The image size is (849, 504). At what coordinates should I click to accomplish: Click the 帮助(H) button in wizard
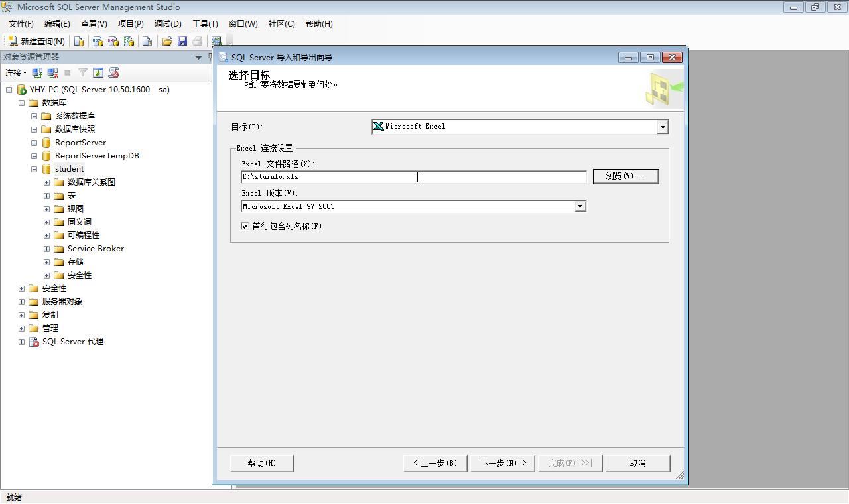(x=262, y=463)
